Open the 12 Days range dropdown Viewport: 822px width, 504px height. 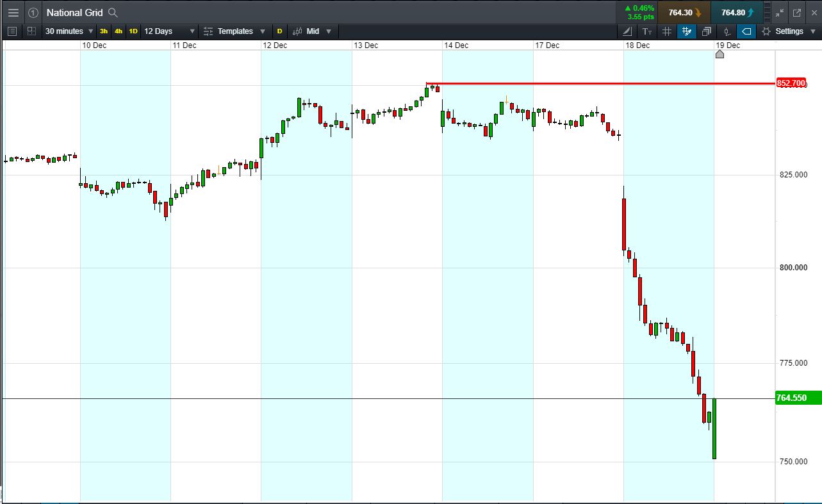coord(192,31)
